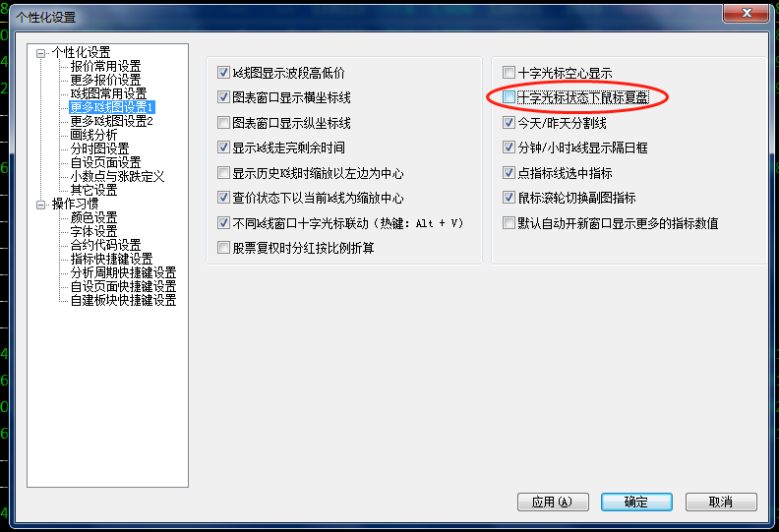Uncheck K线图显示波段高低价
Image resolution: width=779 pixels, height=532 pixels.
coord(223,73)
